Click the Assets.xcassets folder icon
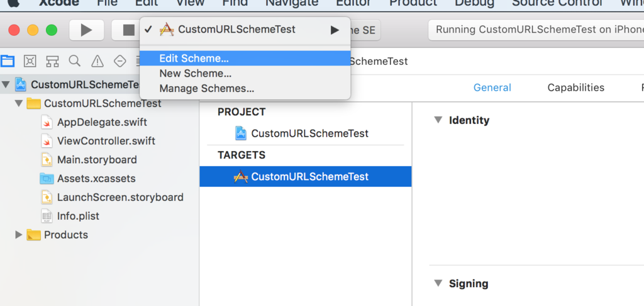This screenshot has height=306, width=644. [47, 179]
